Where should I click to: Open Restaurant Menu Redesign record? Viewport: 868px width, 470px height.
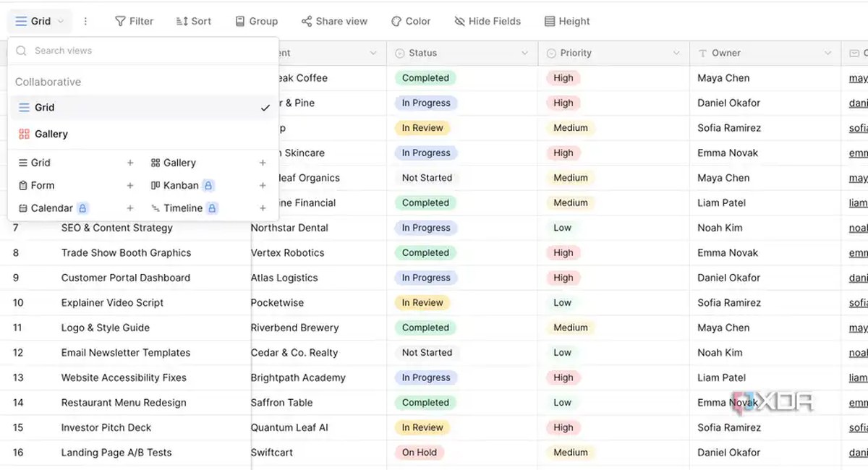124,403
